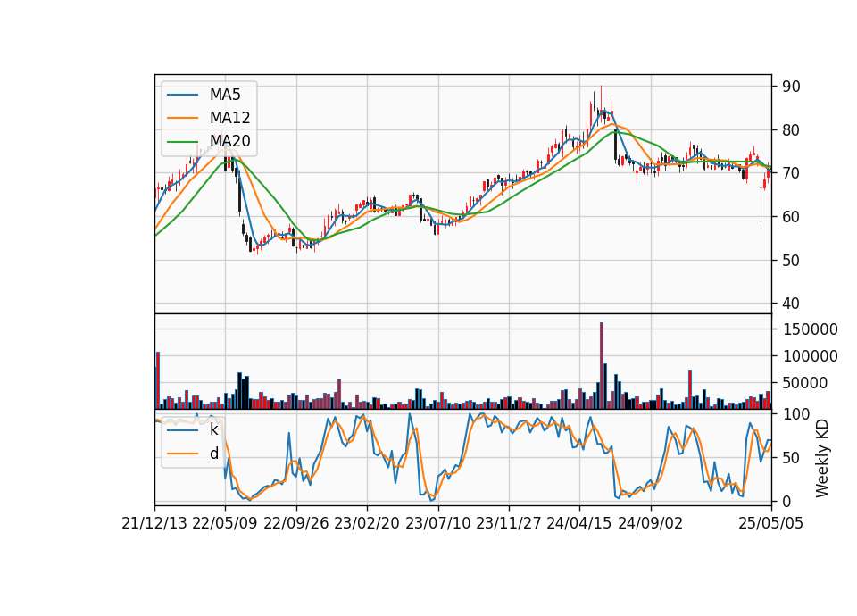The width and height of the screenshot is (857, 616).
Task: Click the 60 price axis tick
Action: pos(792,216)
